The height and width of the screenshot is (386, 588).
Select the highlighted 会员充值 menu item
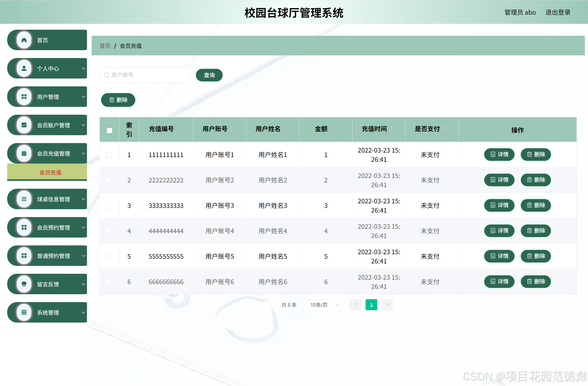[x=51, y=172]
